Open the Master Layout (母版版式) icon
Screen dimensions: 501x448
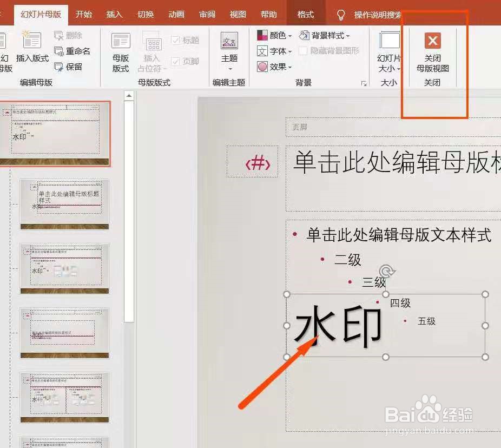[x=121, y=41]
